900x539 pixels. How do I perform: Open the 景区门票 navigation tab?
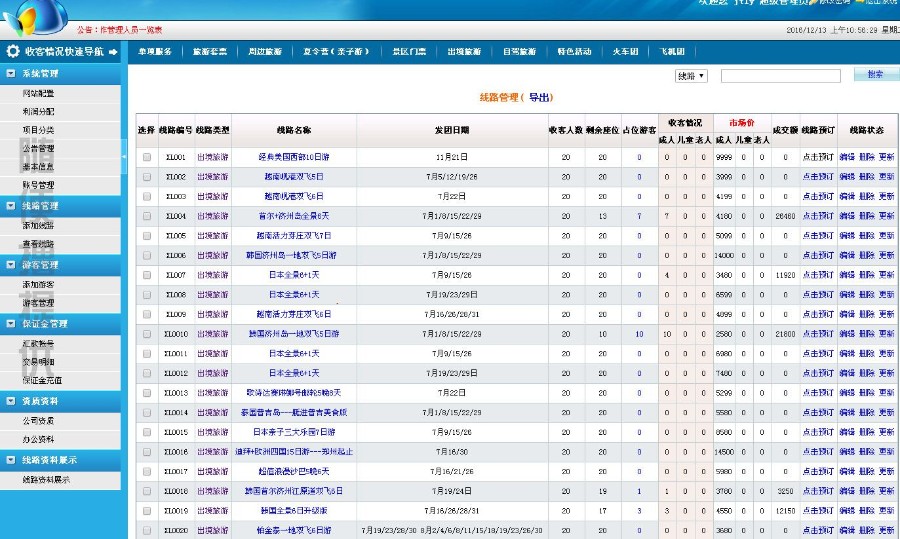409,52
